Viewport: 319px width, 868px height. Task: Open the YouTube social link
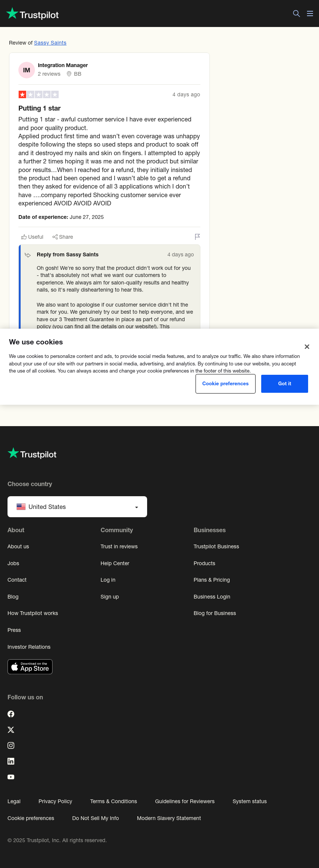11,777
